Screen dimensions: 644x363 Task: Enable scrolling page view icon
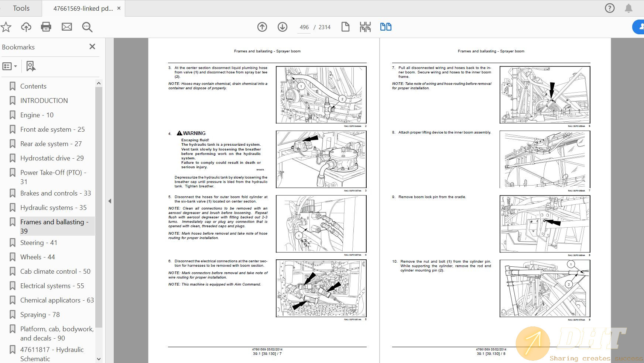365,27
